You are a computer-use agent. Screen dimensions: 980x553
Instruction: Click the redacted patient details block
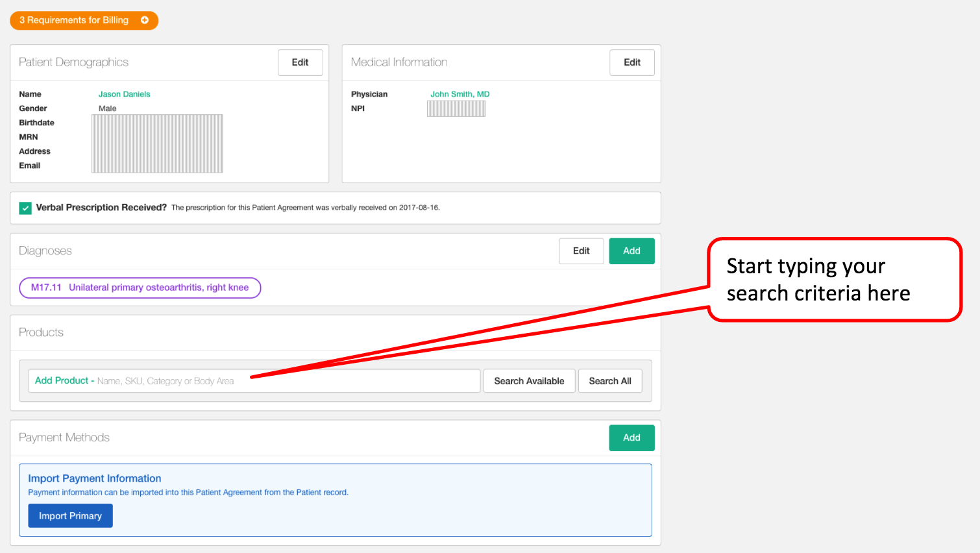click(157, 143)
